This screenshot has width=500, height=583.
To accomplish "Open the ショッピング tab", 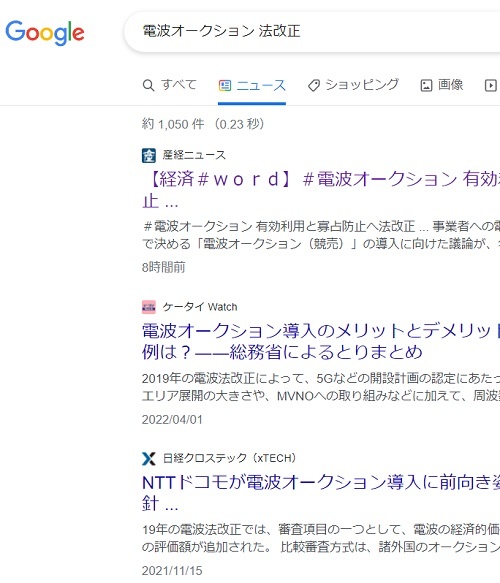I will click(353, 85).
